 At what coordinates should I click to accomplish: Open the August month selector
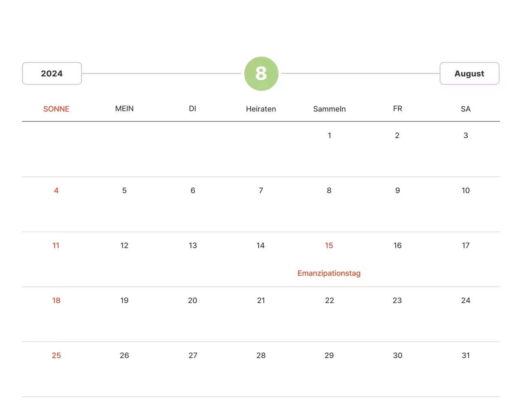tap(469, 74)
